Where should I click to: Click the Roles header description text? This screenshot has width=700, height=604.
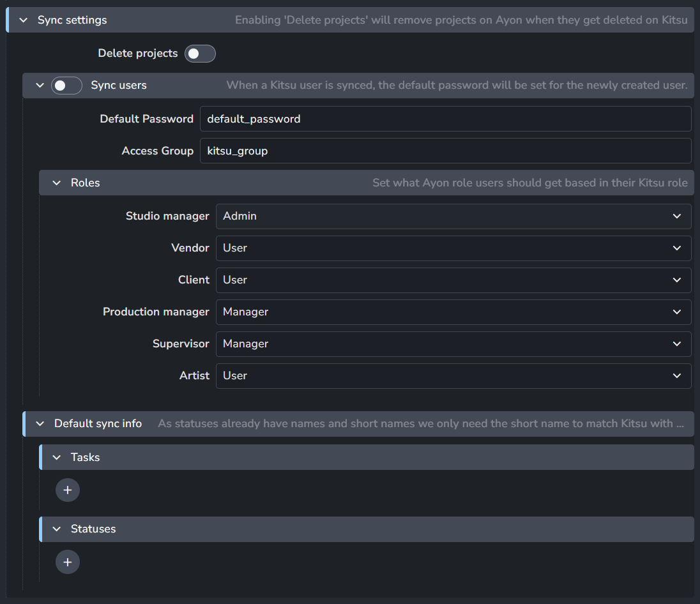tap(529, 183)
